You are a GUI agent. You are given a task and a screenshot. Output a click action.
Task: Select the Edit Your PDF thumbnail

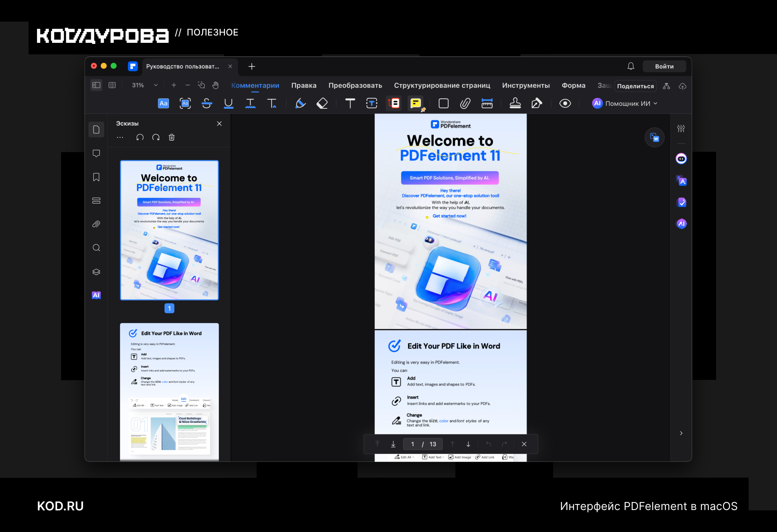coord(169,392)
